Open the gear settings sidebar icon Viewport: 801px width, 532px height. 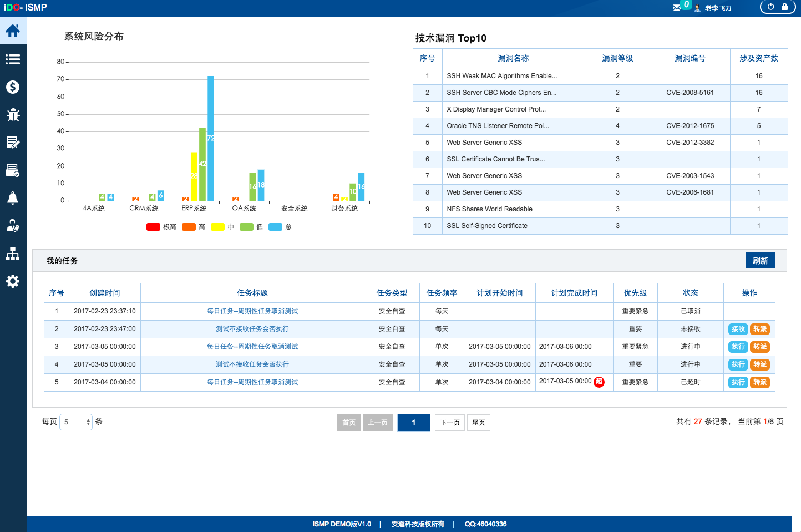click(x=13, y=281)
